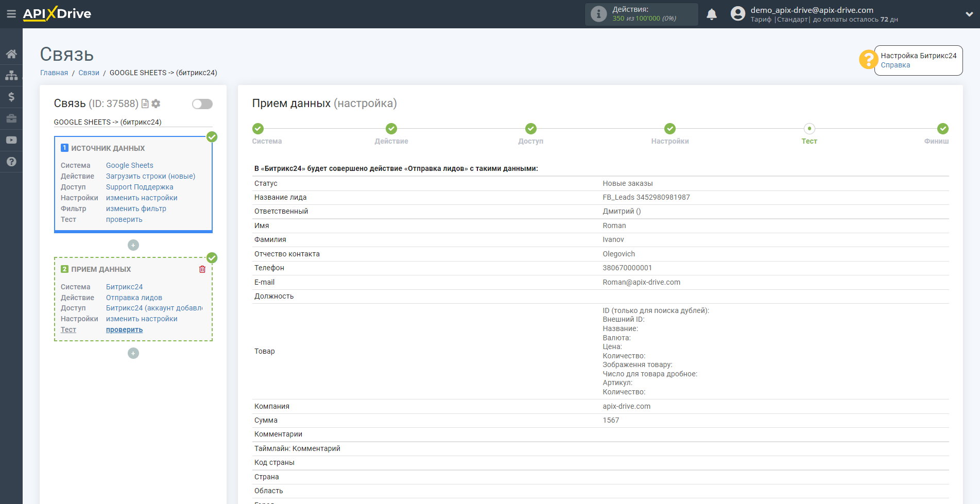Go to the Финиш step

click(x=943, y=129)
